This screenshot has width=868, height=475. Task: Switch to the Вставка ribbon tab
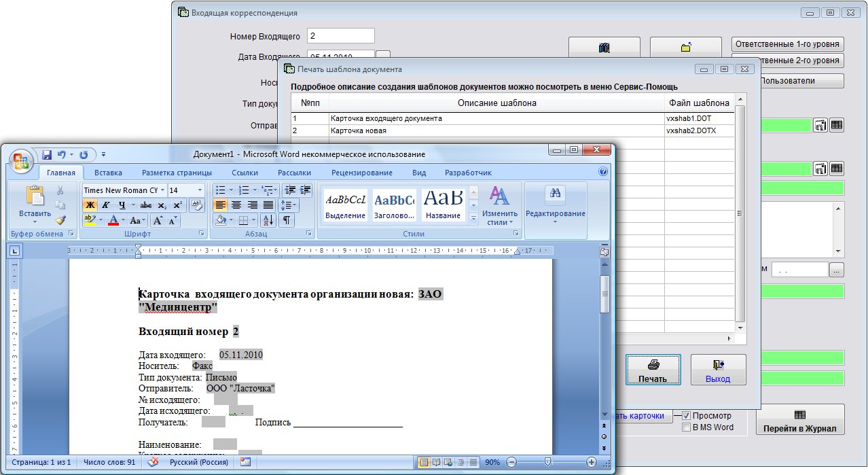tap(109, 173)
